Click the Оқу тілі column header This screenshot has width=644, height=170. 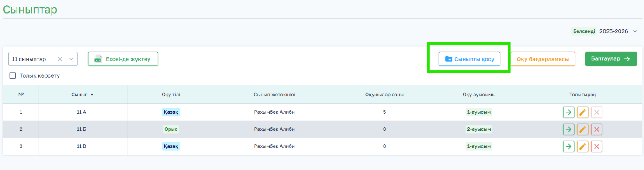pyautogui.click(x=171, y=95)
